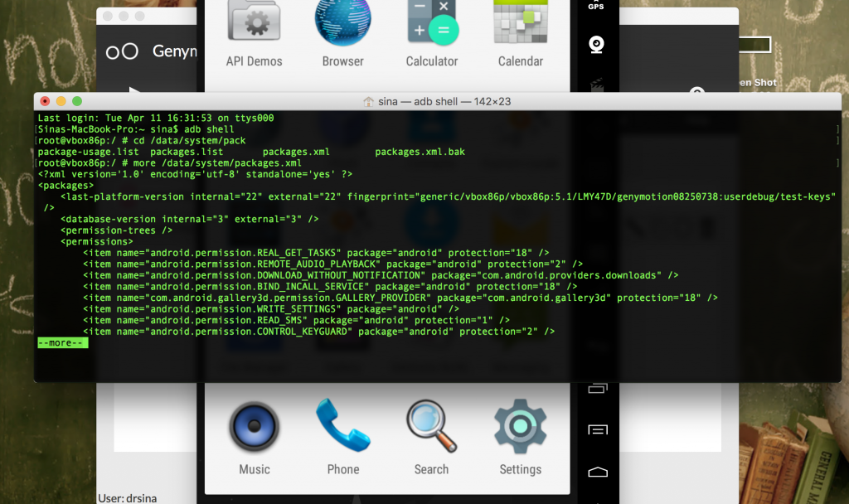The width and height of the screenshot is (849, 504).
Task: Tap the Android home button in sidebar
Action: tap(598, 472)
